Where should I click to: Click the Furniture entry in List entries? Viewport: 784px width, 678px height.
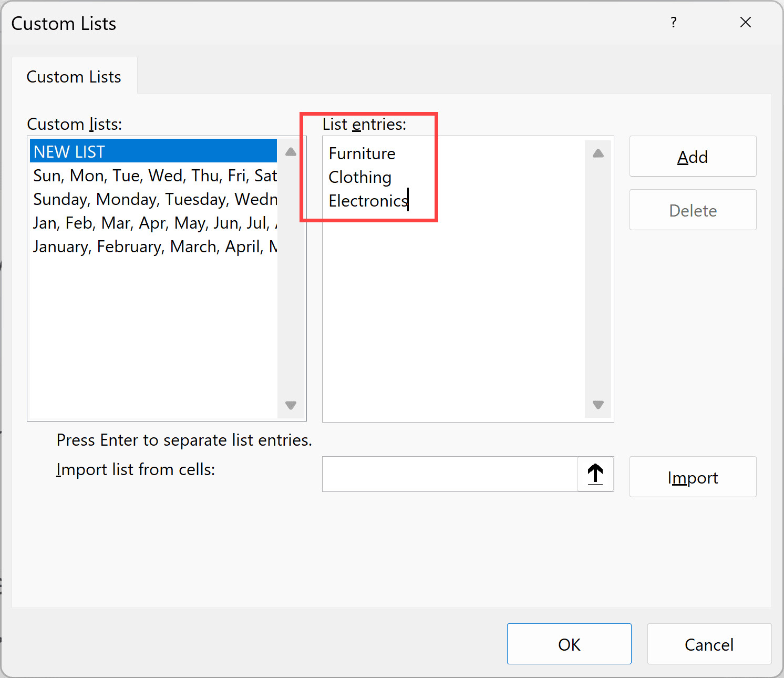(362, 153)
